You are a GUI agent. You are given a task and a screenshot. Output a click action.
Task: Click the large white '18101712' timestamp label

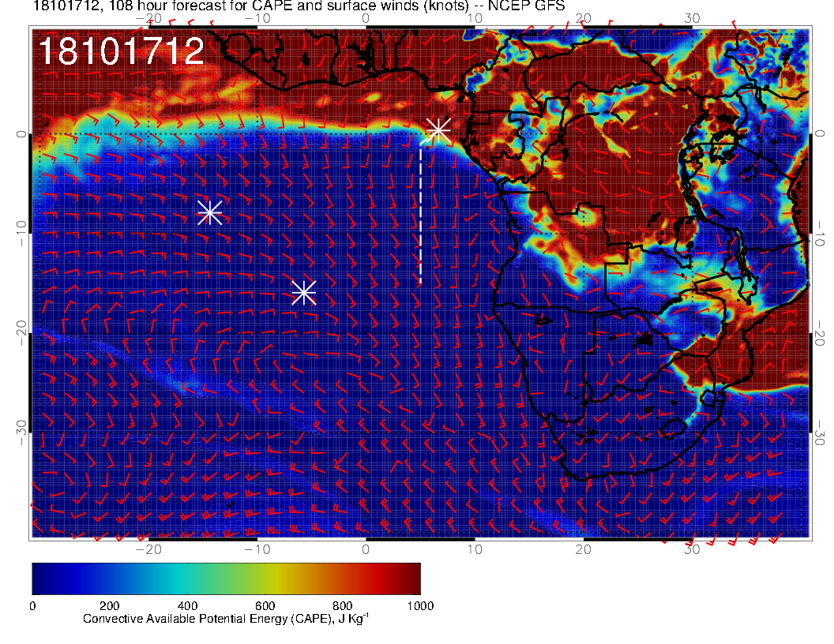tap(122, 51)
